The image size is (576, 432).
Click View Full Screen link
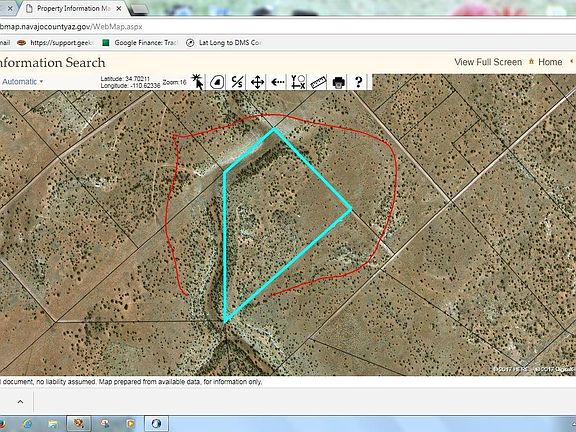point(488,62)
